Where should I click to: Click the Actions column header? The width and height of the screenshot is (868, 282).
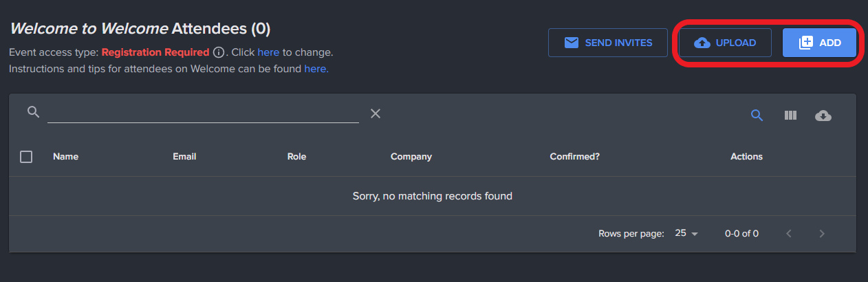(746, 157)
